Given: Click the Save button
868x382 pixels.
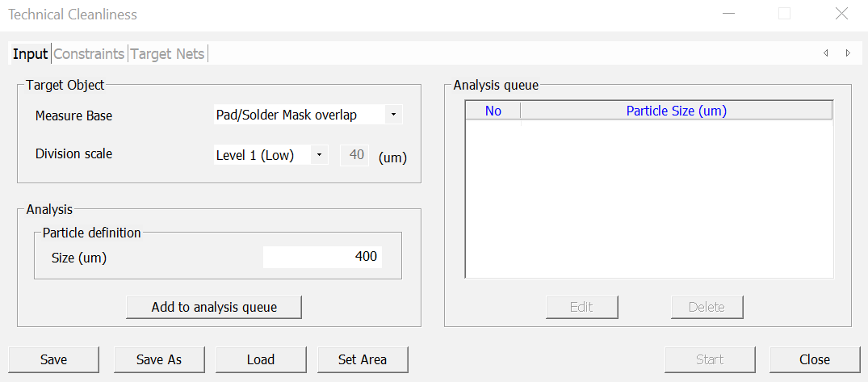Looking at the screenshot, I should pyautogui.click(x=53, y=359).
